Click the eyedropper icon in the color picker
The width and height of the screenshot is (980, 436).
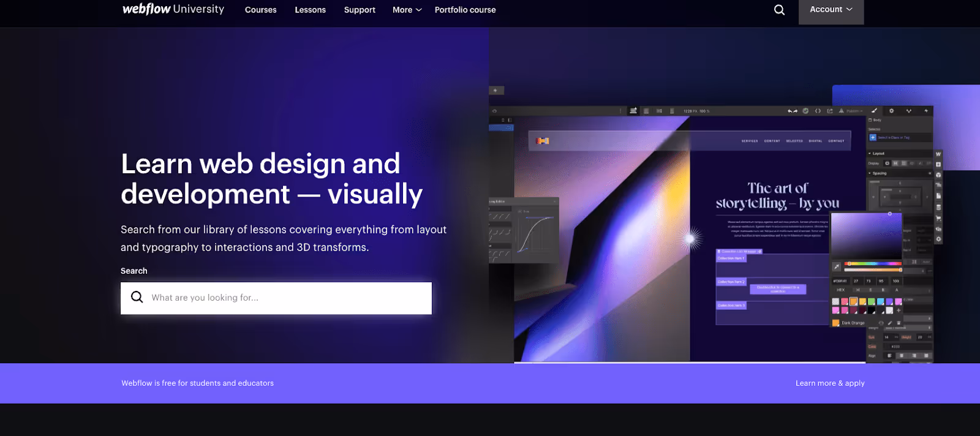[x=837, y=267]
